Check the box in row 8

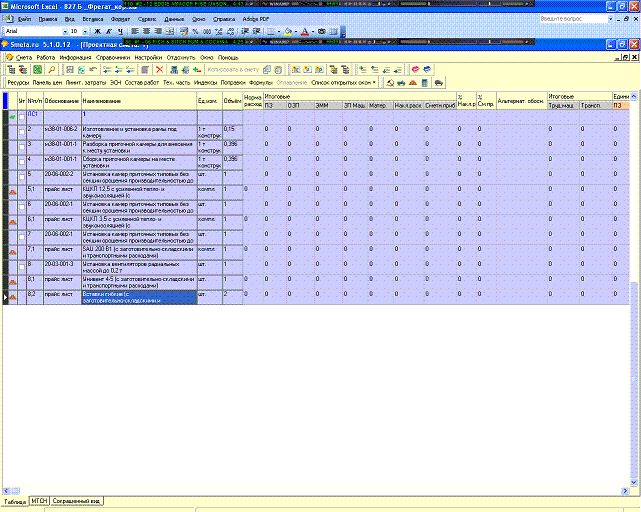[21, 264]
